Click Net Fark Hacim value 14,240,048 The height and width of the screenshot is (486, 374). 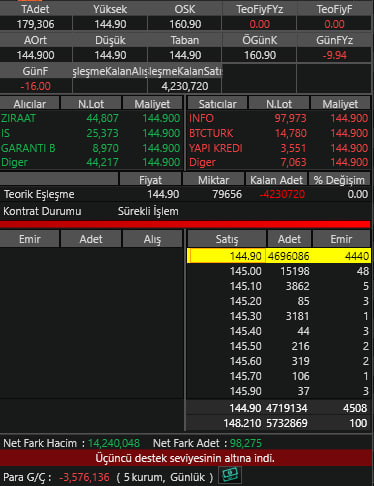point(114,443)
